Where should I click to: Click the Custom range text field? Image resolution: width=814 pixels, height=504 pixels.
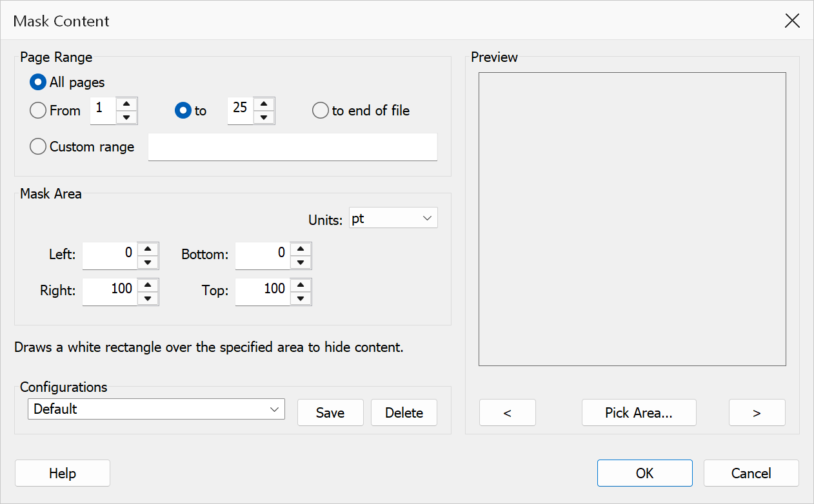293,147
